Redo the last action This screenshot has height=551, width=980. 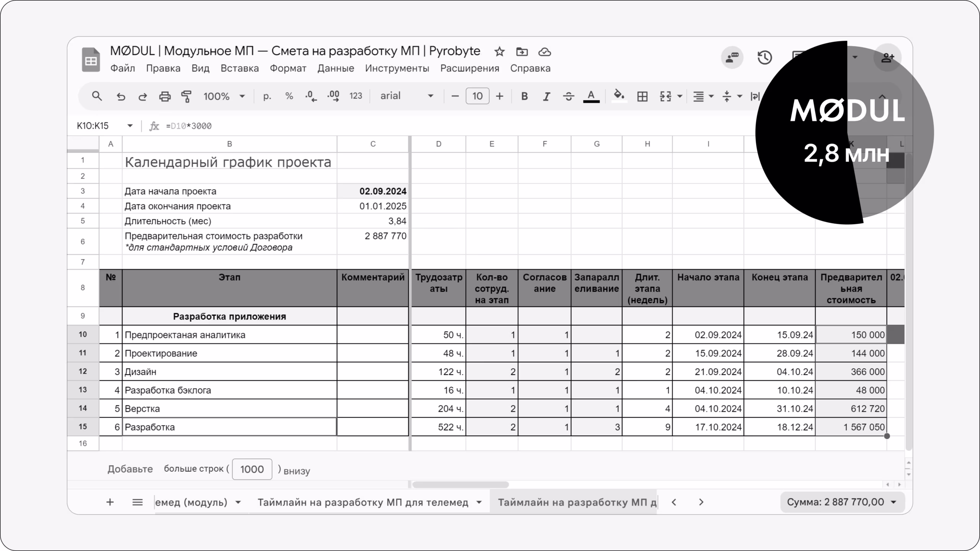tap(142, 96)
